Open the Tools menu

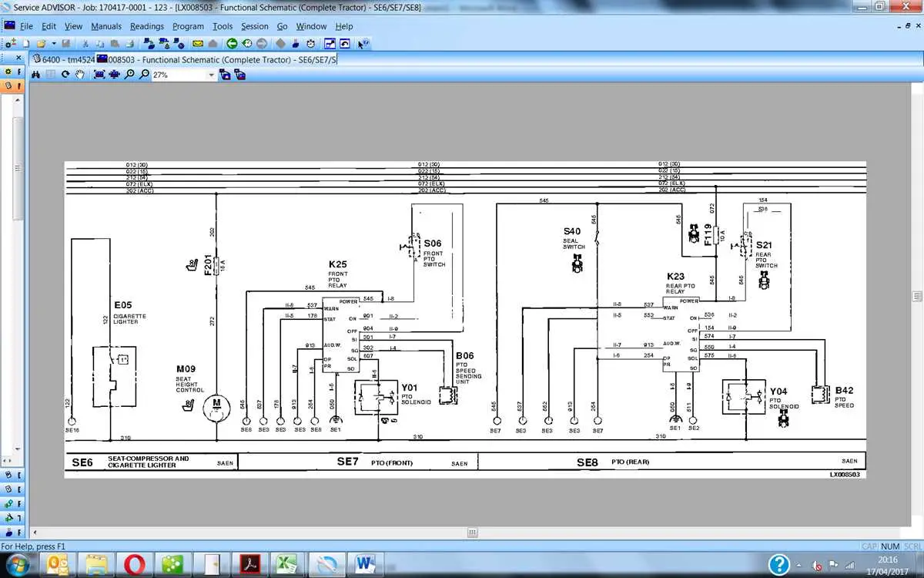tap(223, 26)
